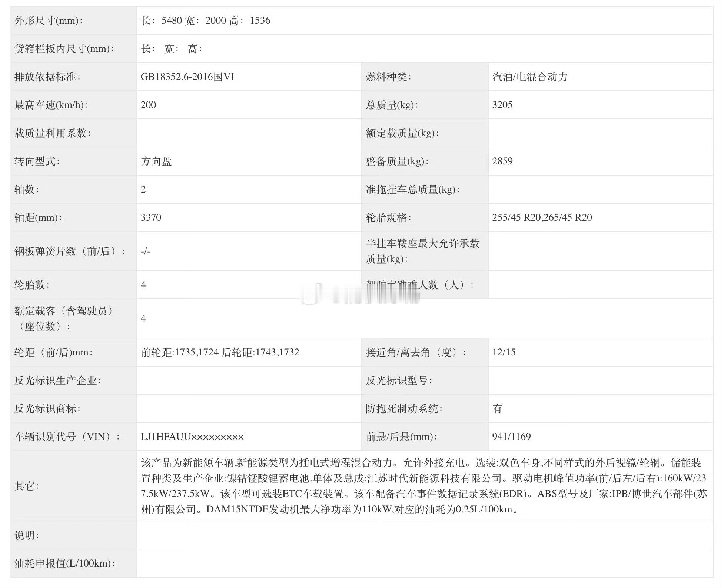Select the max speed value 200
This screenshot has height=588, width=721.
coord(149,105)
